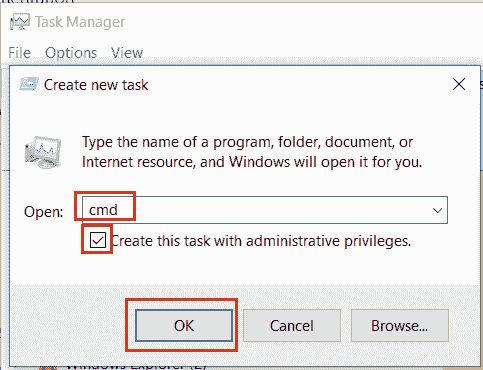
Task: Click the Cancel button
Action: [x=292, y=325]
